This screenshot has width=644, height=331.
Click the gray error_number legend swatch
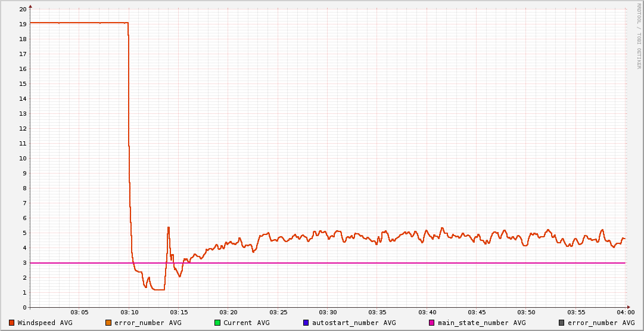tap(561, 323)
